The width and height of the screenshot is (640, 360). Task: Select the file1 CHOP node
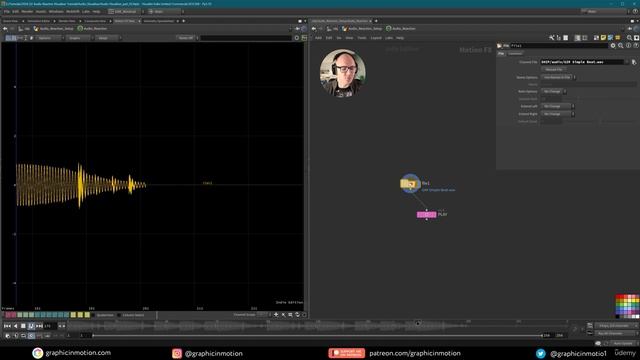410,184
